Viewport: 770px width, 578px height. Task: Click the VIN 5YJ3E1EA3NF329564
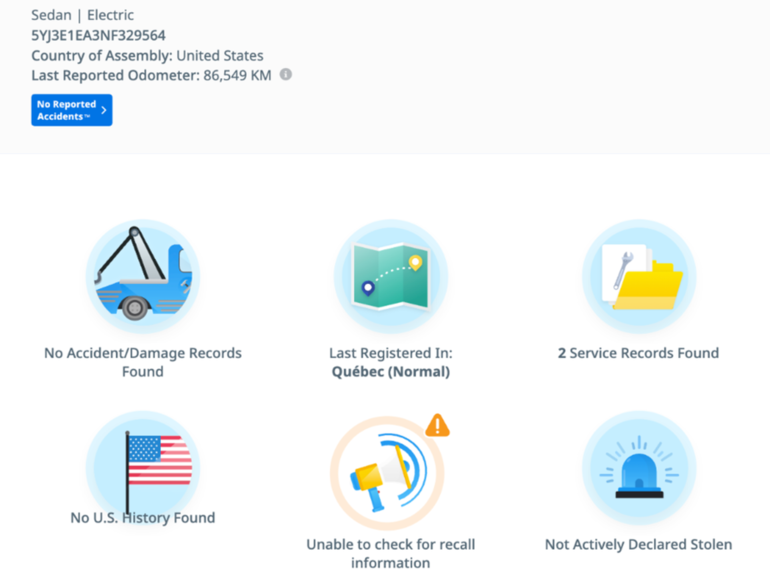pos(98,36)
